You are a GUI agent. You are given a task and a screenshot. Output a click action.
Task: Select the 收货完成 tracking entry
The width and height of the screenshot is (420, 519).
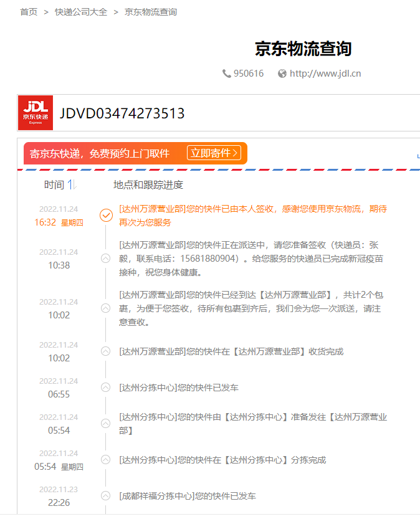point(231,351)
